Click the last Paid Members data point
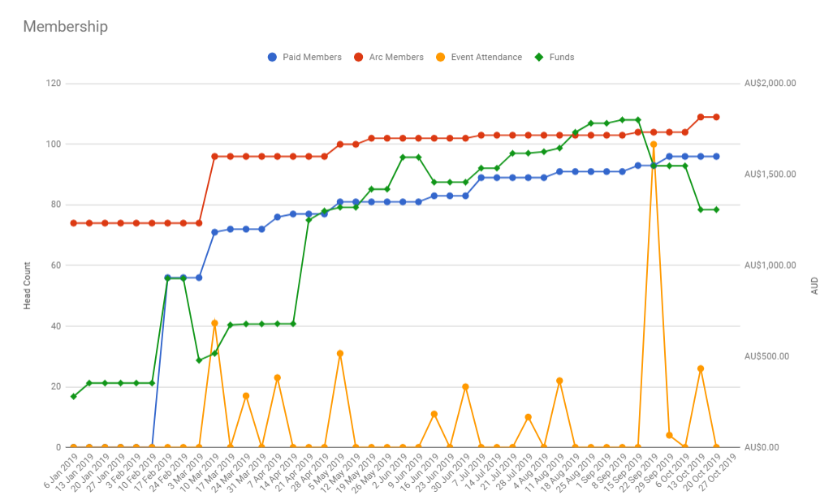The width and height of the screenshot is (833, 504). tap(716, 157)
